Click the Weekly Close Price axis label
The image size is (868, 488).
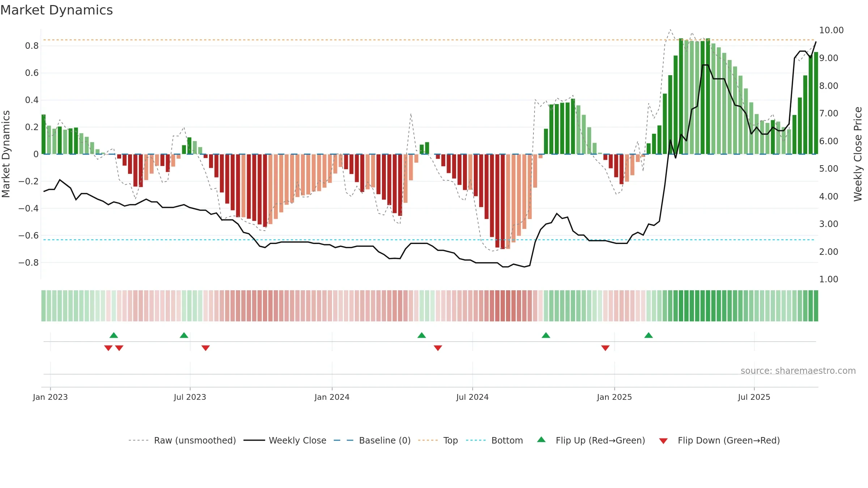pos(858,154)
